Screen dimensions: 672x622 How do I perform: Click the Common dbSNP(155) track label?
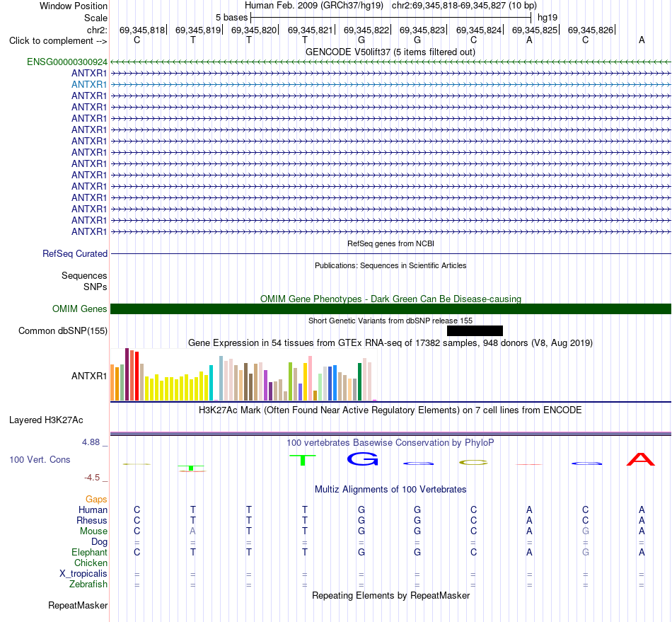point(63,331)
